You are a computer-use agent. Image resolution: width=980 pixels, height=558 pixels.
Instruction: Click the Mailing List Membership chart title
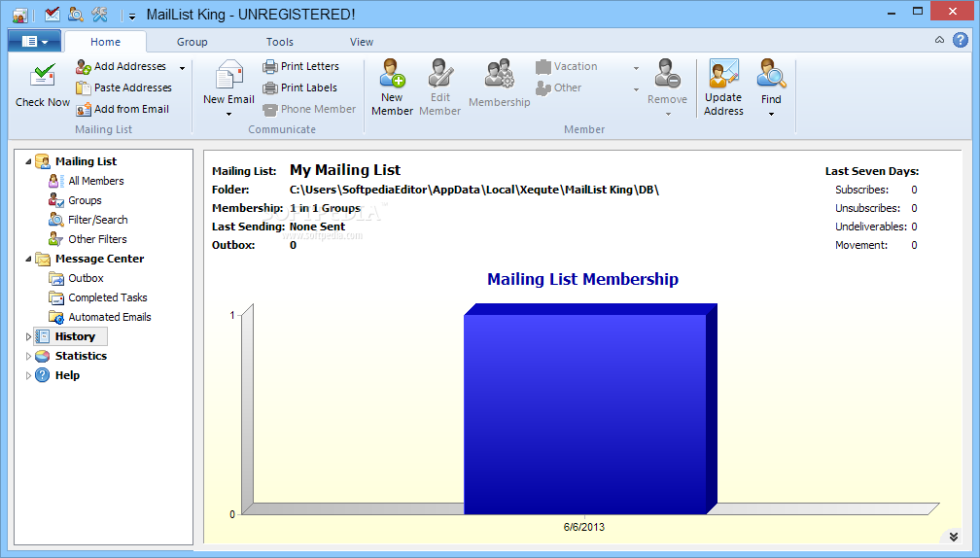(582, 279)
